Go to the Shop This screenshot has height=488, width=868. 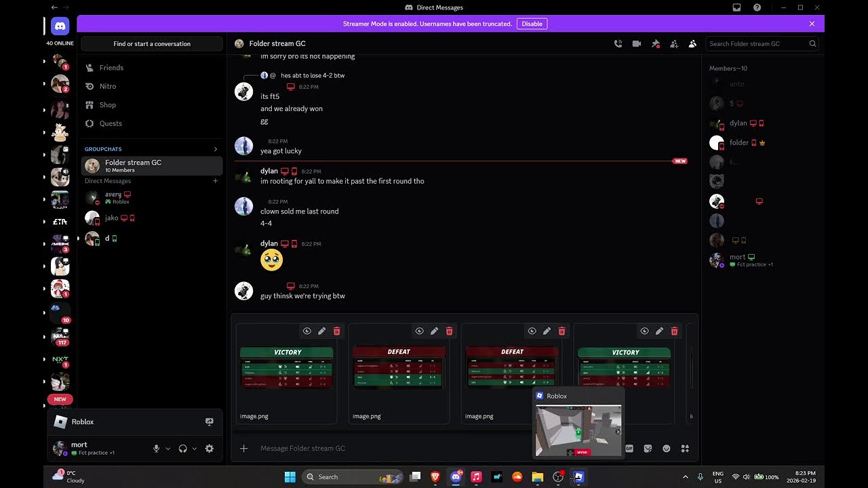tap(152, 105)
